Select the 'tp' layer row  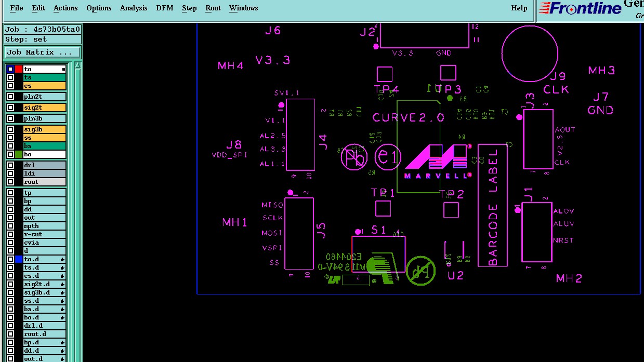pos(44,193)
